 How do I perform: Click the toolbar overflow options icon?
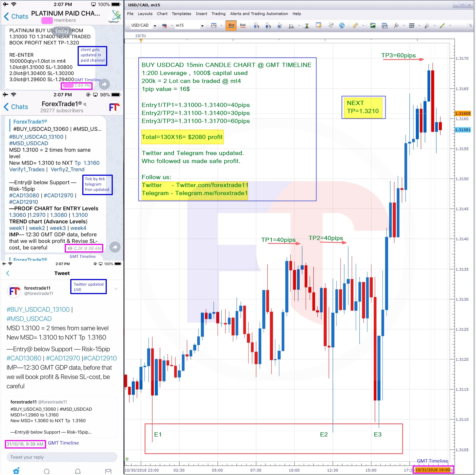click(470, 26)
